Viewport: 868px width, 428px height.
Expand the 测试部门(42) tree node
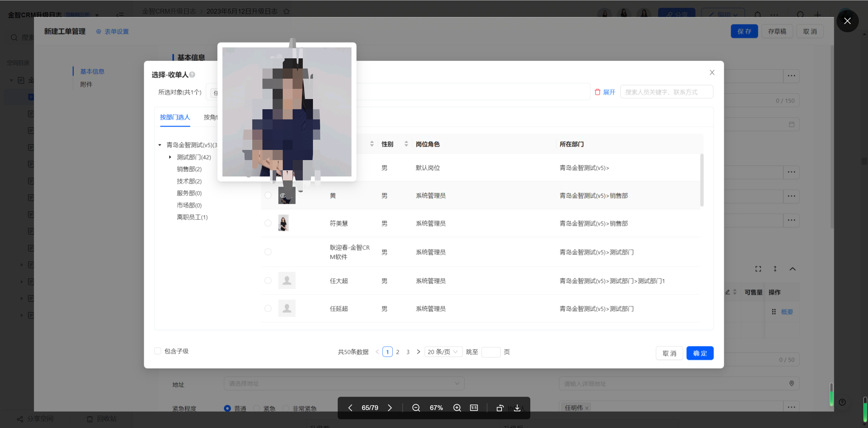170,157
